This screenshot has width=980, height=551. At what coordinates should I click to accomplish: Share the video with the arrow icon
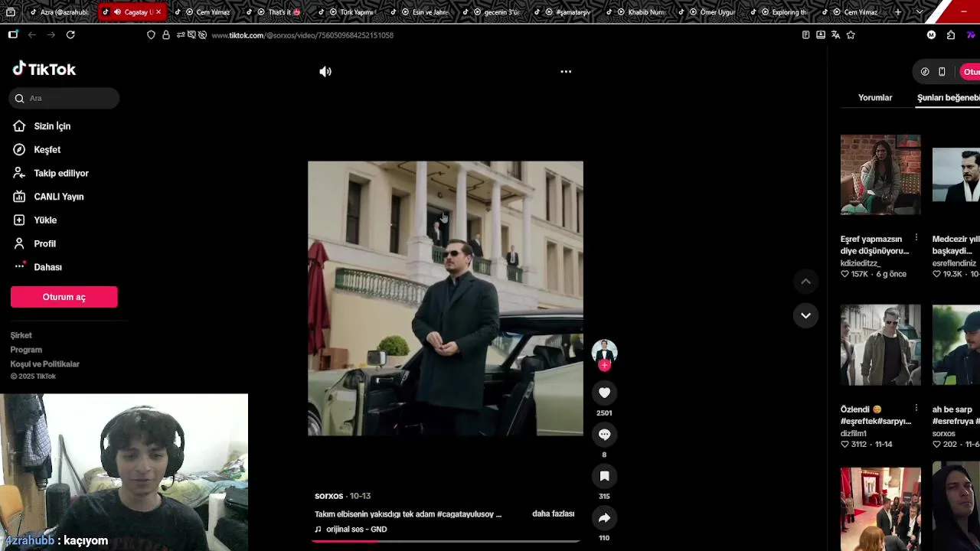[x=604, y=518]
